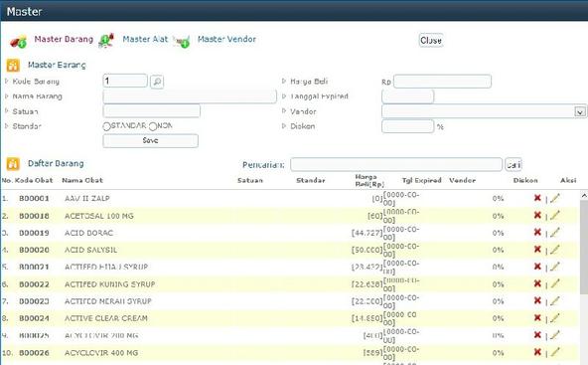The height and width of the screenshot is (365, 588).
Task: Edit the ACYCLOVIR 400 MG entry
Action: [555, 352]
